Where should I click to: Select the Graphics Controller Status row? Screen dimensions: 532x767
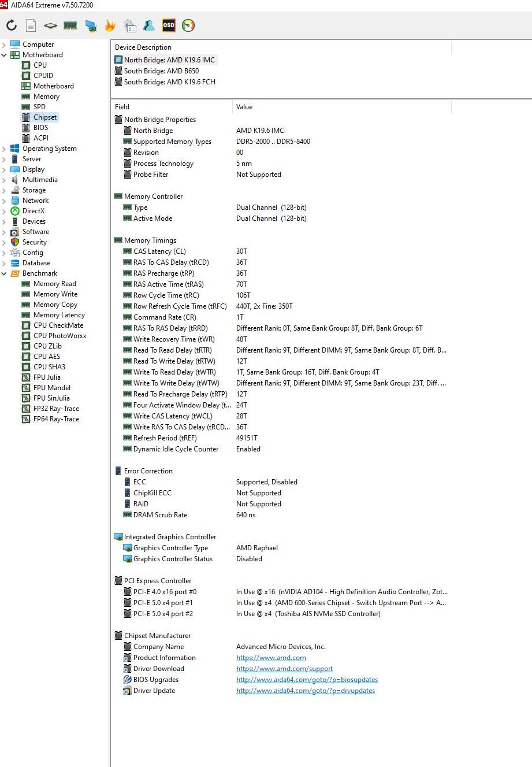tap(281, 559)
